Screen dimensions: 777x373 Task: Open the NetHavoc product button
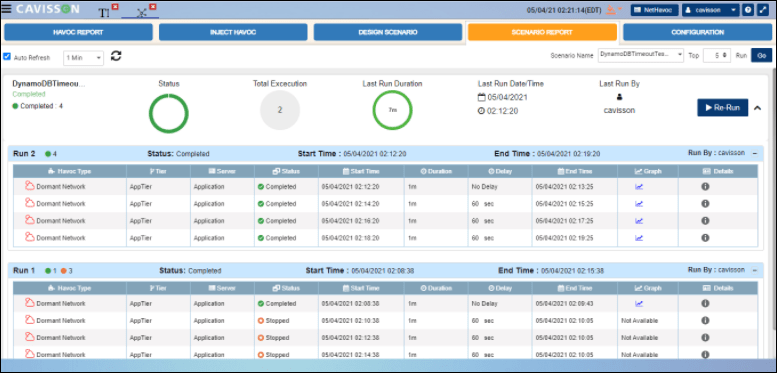[654, 10]
